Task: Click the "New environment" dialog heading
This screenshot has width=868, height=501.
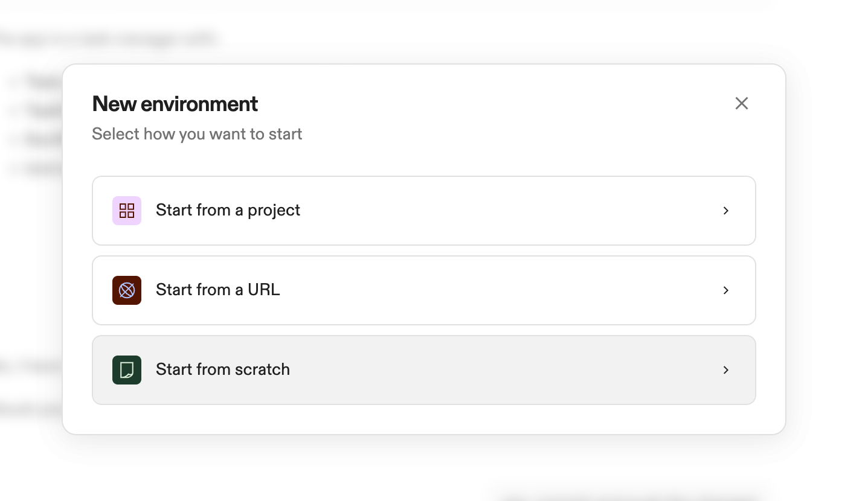Action: (175, 104)
